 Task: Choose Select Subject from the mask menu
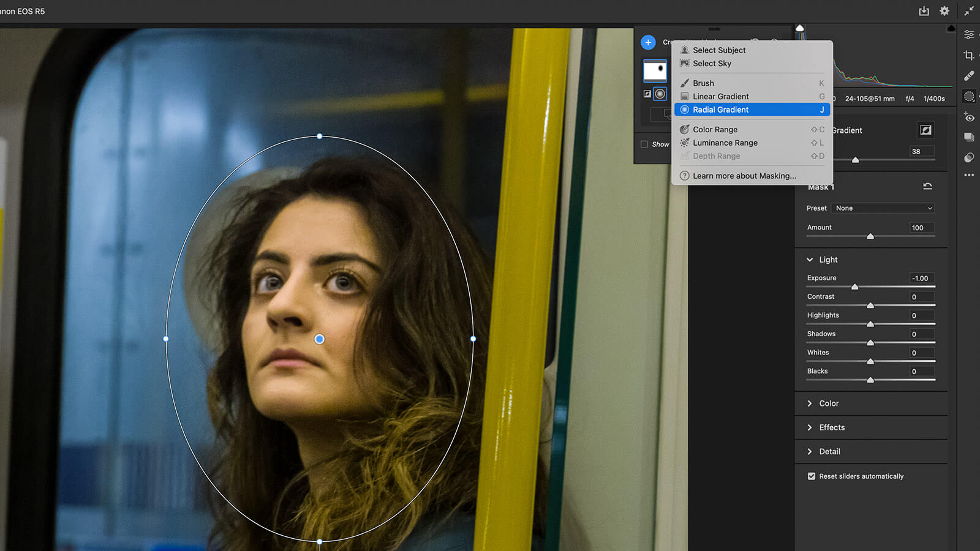pyautogui.click(x=752, y=50)
